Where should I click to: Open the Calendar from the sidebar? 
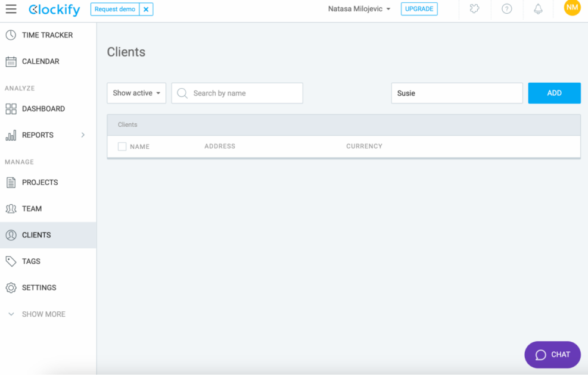tap(12, 61)
